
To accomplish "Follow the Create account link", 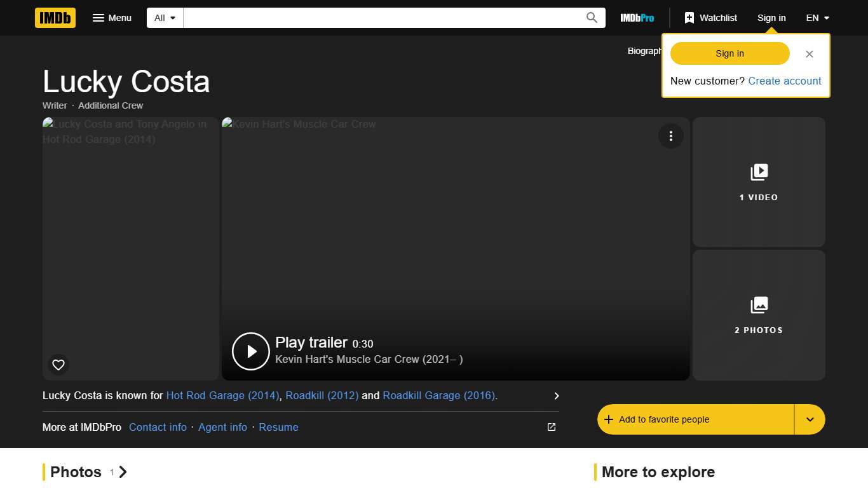I will pyautogui.click(x=785, y=81).
